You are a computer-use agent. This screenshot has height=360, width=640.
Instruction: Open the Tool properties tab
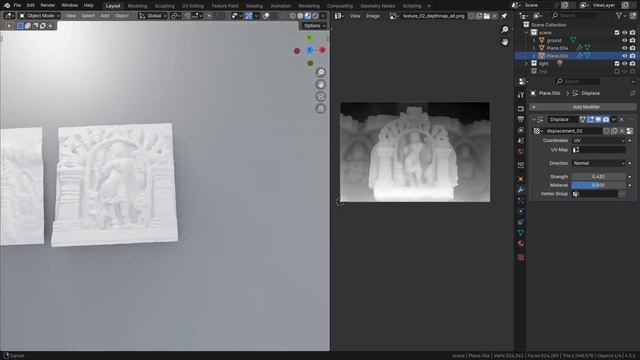point(520,95)
